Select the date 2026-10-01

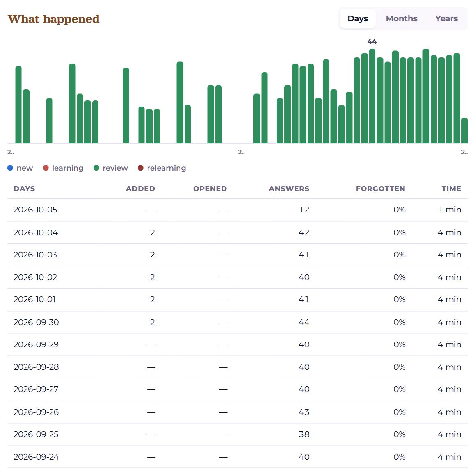pos(34,299)
